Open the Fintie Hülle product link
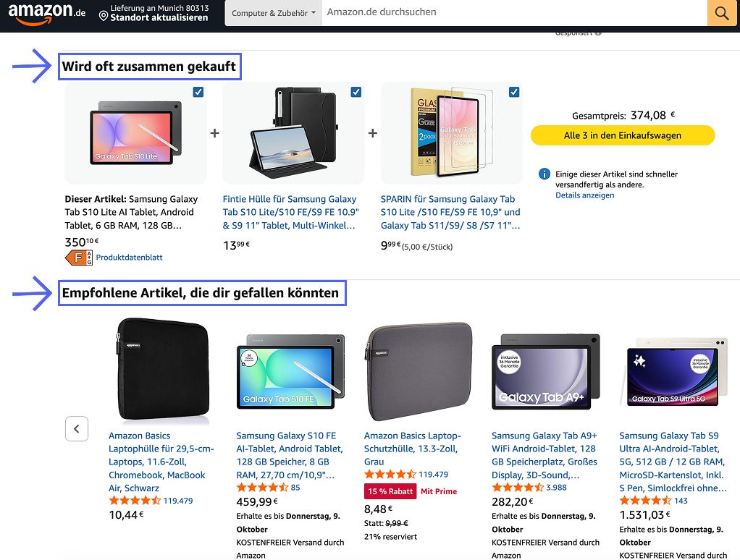The width and height of the screenshot is (740, 560). [290, 211]
